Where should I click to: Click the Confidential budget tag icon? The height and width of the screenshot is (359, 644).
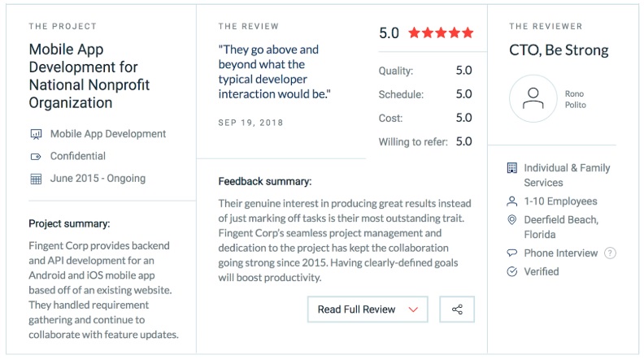coord(36,156)
